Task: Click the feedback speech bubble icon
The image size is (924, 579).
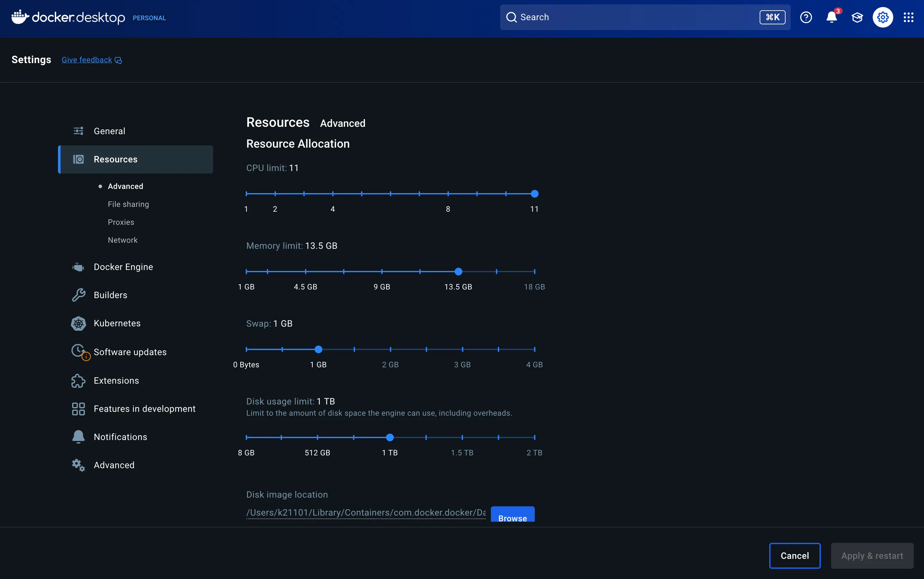Action: tap(118, 60)
